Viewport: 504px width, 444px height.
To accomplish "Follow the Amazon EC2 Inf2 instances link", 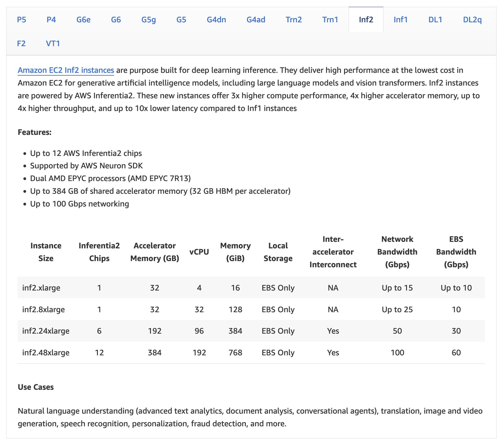I will point(66,70).
